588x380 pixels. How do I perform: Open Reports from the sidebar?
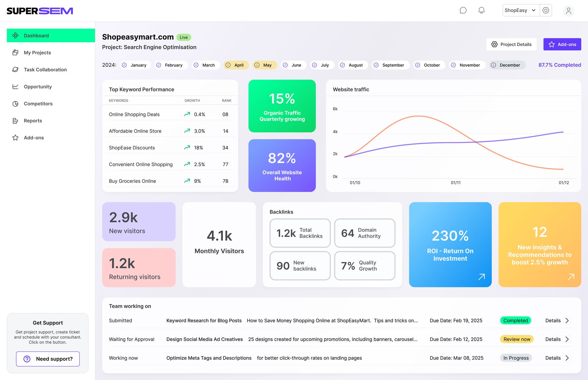pos(15,121)
